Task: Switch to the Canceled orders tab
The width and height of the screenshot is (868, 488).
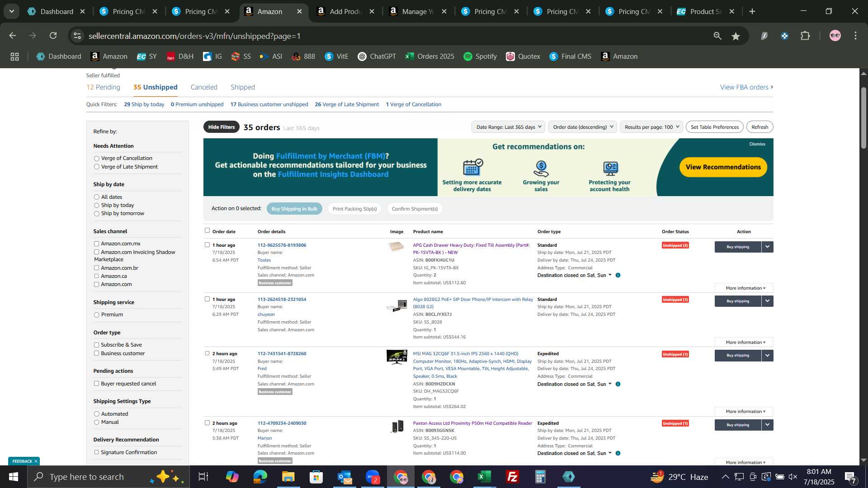Action: point(204,87)
